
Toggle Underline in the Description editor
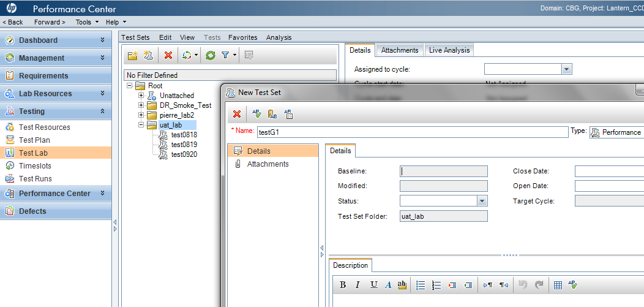pos(373,285)
